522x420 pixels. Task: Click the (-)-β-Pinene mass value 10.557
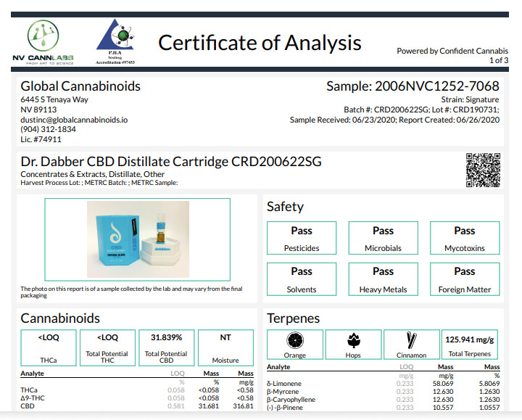pos(443,408)
